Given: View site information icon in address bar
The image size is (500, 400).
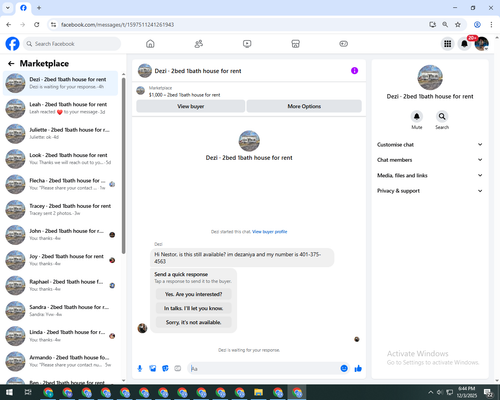Looking at the screenshot, I should [53, 24].
